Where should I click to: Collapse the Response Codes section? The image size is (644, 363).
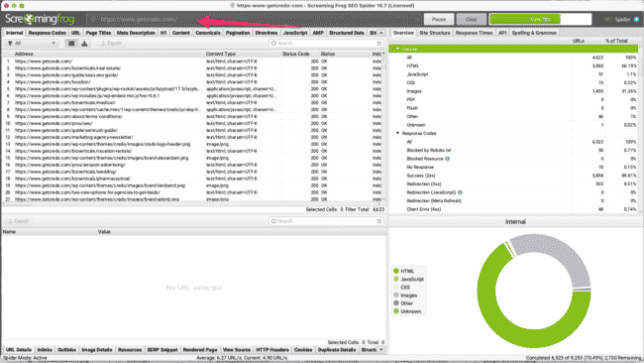point(397,133)
